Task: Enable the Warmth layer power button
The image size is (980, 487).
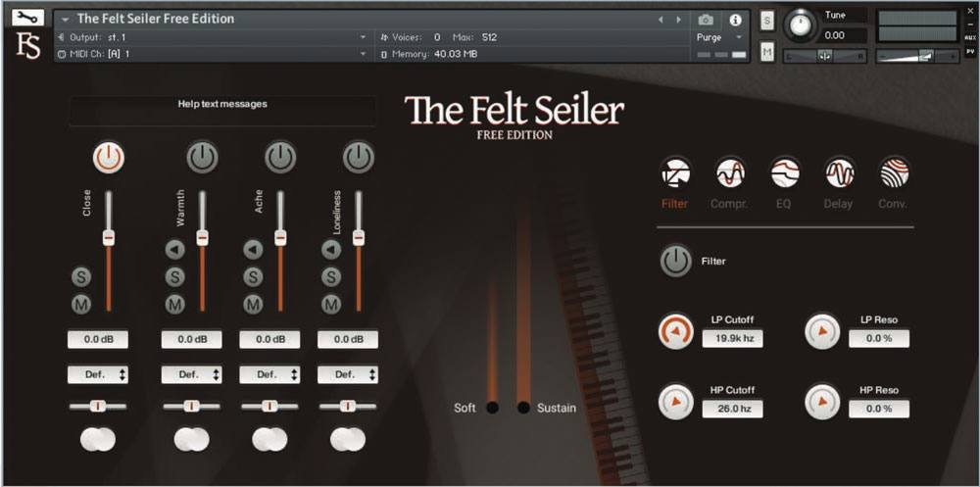Action: pyautogui.click(x=202, y=157)
